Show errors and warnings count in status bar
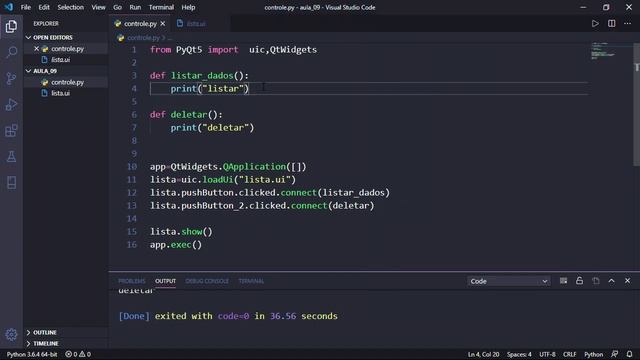 [78, 354]
